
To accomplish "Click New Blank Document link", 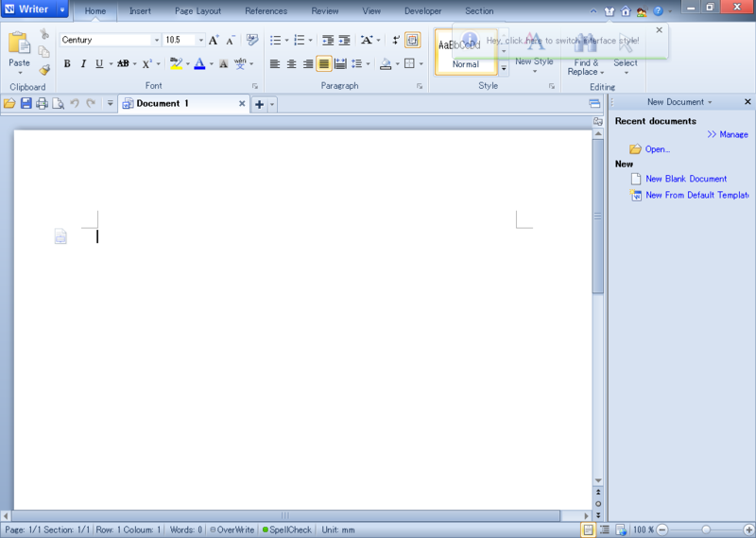I will 686,179.
